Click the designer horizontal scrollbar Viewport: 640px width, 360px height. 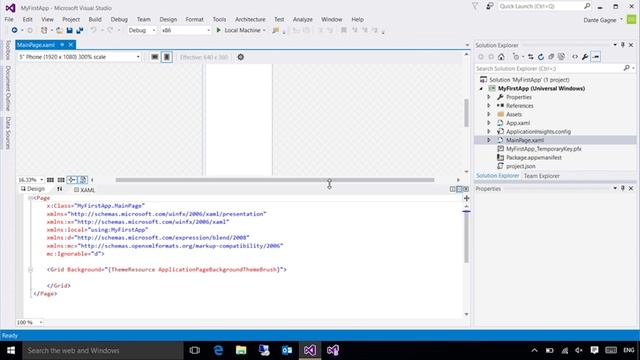pos(275,180)
